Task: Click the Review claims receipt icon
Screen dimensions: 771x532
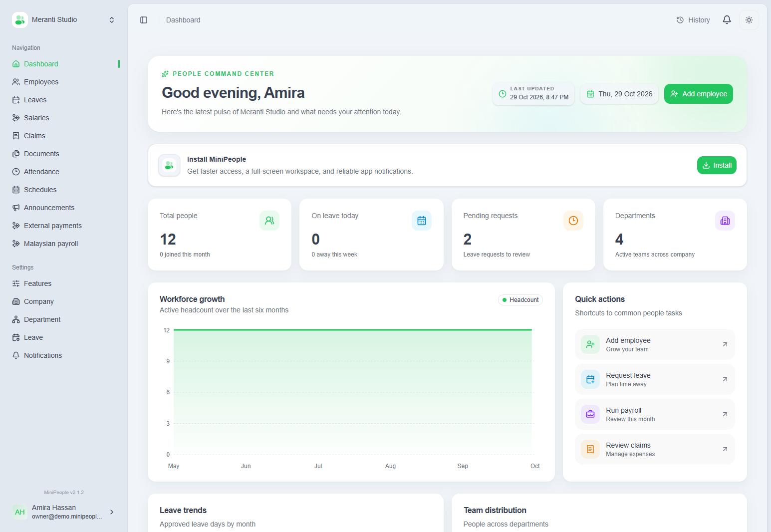Action: [x=590, y=449]
